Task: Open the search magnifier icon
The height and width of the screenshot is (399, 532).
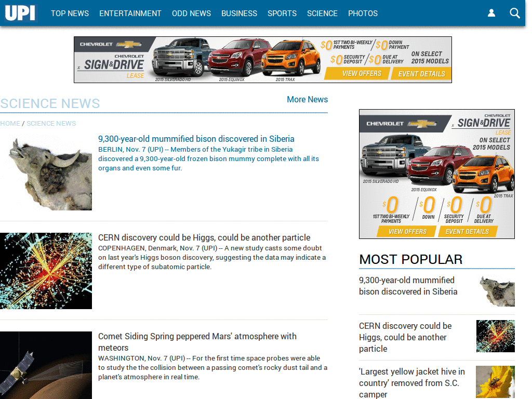Action: click(x=515, y=13)
